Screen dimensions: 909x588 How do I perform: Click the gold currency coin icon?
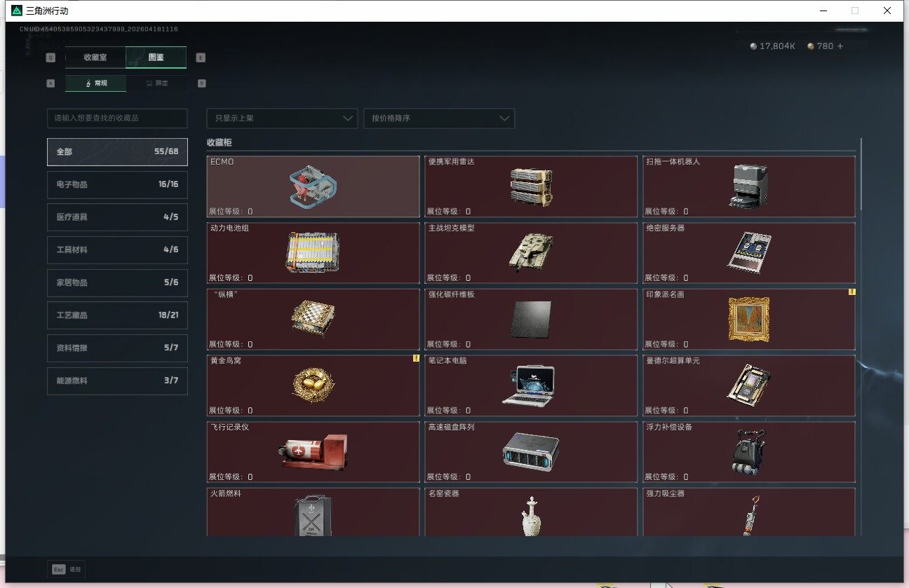[x=811, y=46]
